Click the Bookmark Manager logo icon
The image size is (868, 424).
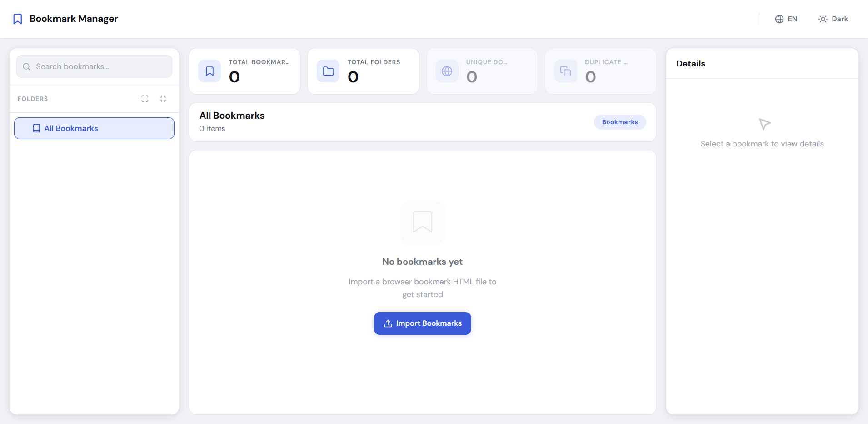(18, 19)
